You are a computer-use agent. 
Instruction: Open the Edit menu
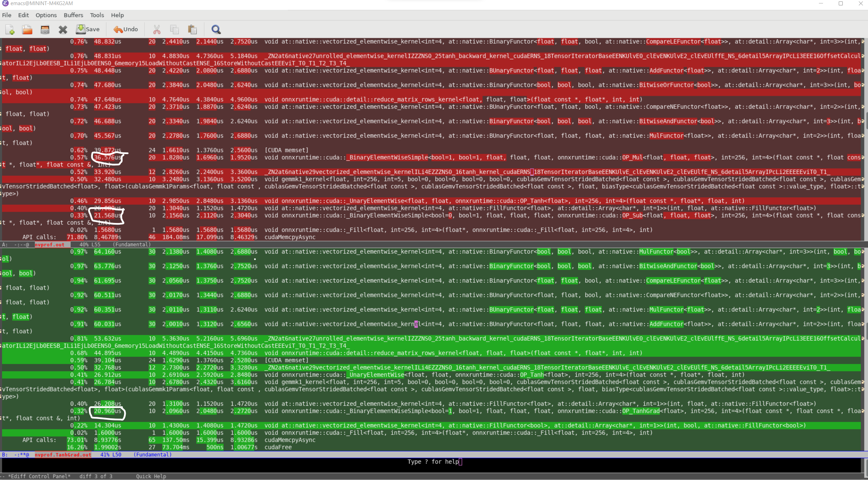click(23, 15)
